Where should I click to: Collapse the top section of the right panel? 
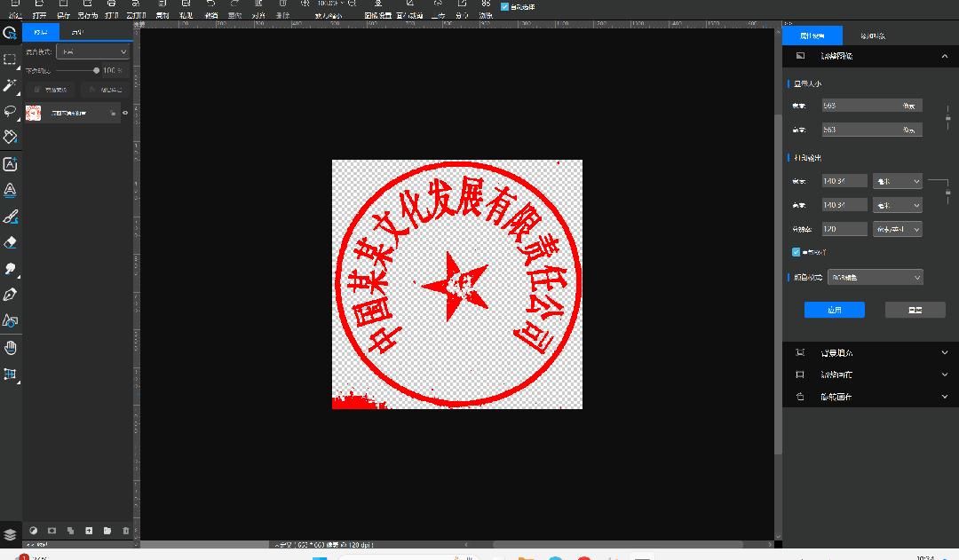click(x=945, y=55)
